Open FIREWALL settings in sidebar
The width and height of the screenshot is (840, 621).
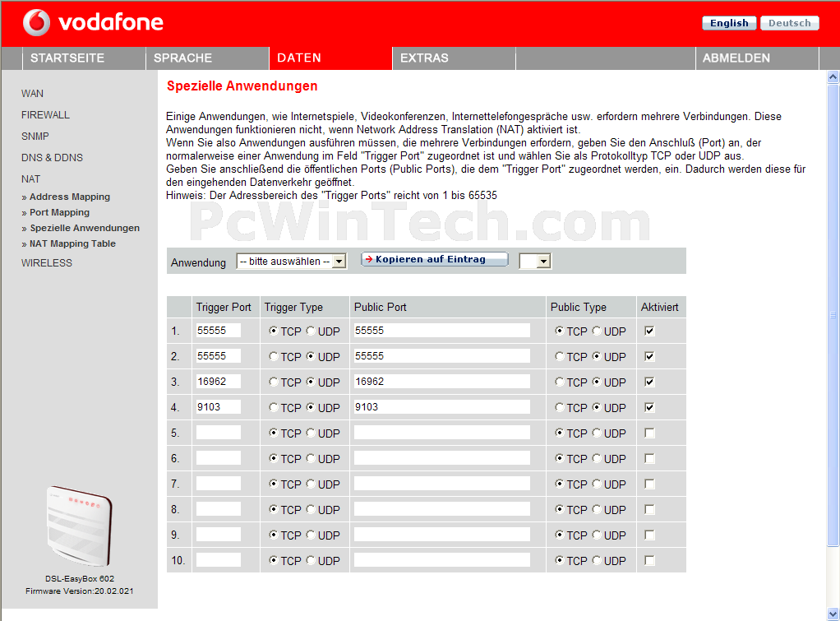45,115
